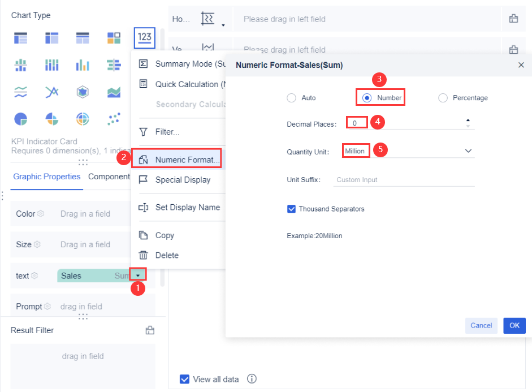Switch to the Component Style tab
The height and width of the screenshot is (392, 532).
109,176
